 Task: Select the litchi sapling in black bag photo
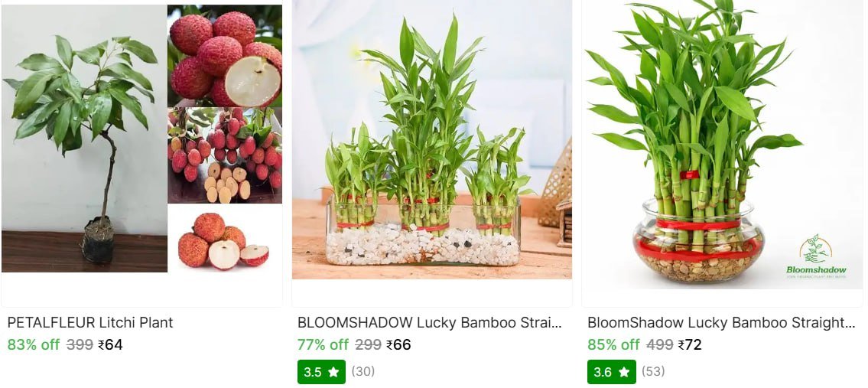[84, 139]
